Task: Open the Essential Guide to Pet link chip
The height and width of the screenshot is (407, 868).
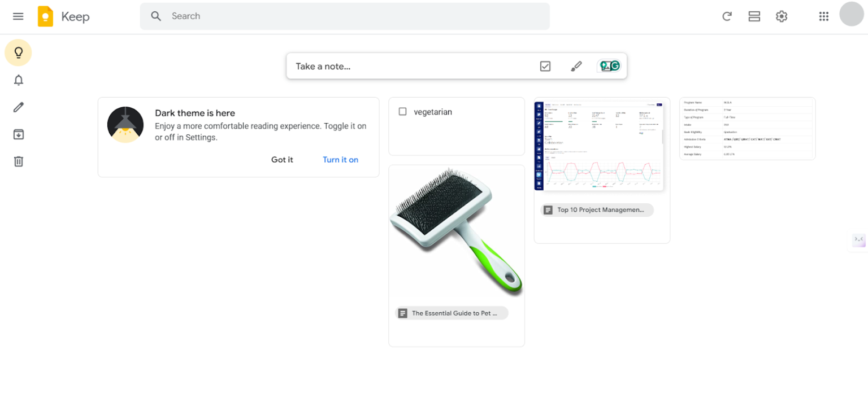Action: click(x=452, y=313)
